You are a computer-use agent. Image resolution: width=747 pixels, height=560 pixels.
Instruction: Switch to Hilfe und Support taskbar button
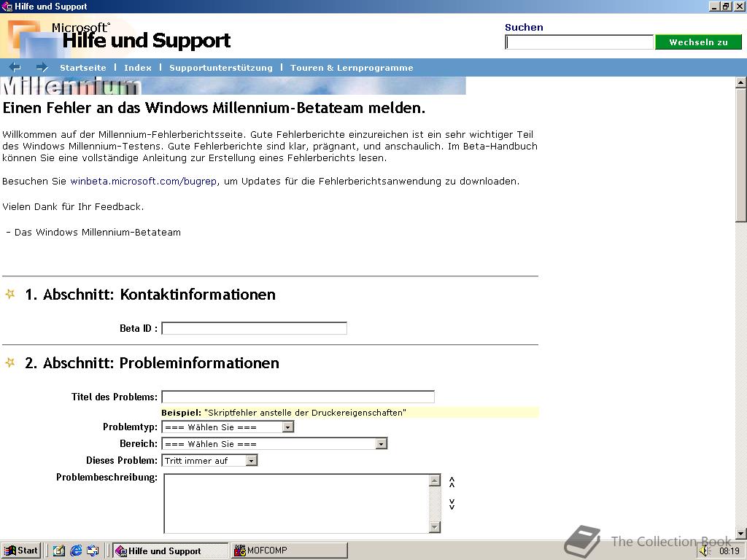[171, 551]
